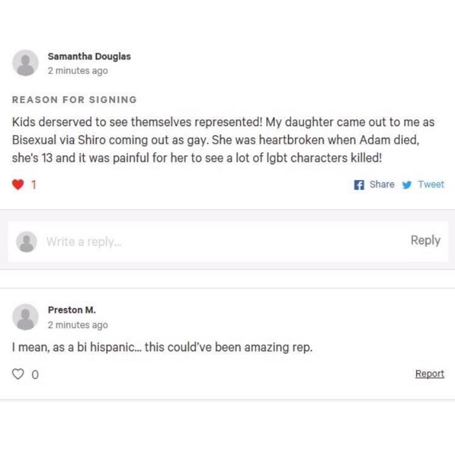Click the avatar beside the reply box
The height and width of the screenshot is (476, 455).
(x=27, y=241)
